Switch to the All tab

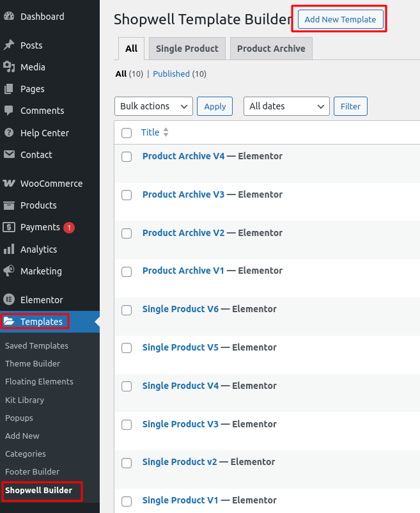tap(131, 49)
